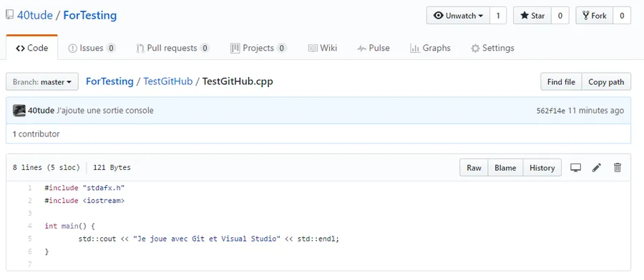Open repository Settings tab

pyautogui.click(x=492, y=48)
